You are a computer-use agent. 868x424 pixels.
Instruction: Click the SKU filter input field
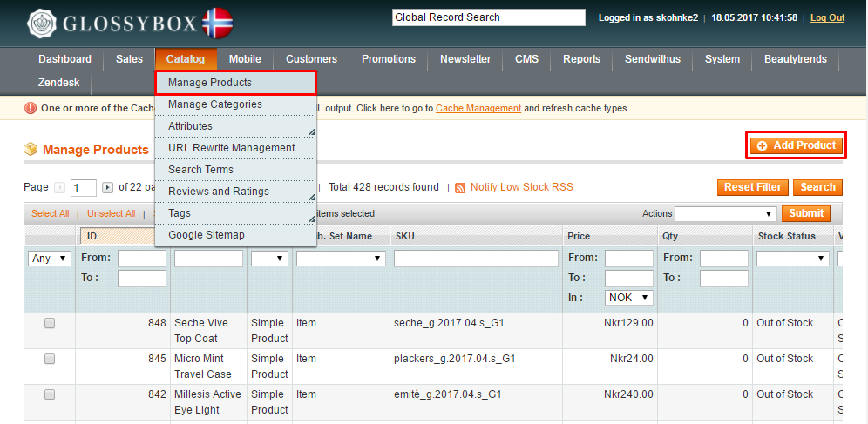click(476, 259)
